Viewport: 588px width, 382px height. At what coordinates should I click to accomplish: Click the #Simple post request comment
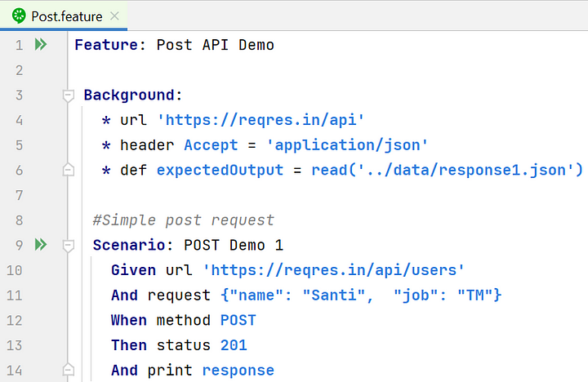183,220
